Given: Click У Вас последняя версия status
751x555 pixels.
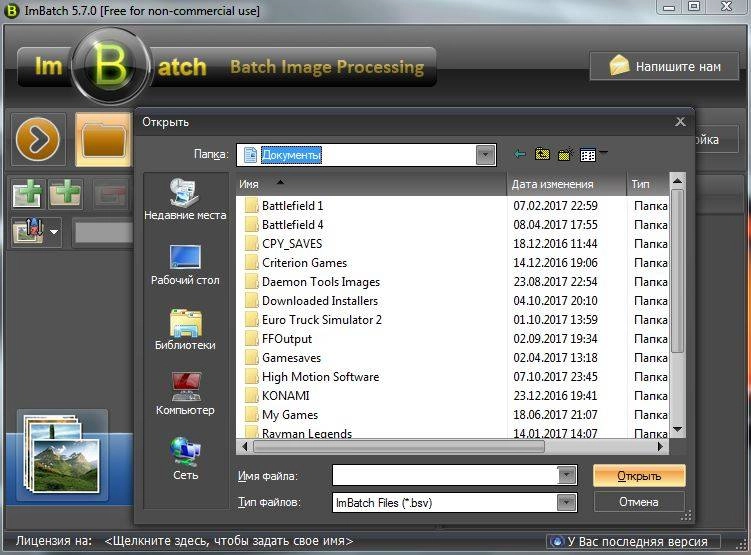Looking at the screenshot, I should [x=633, y=542].
